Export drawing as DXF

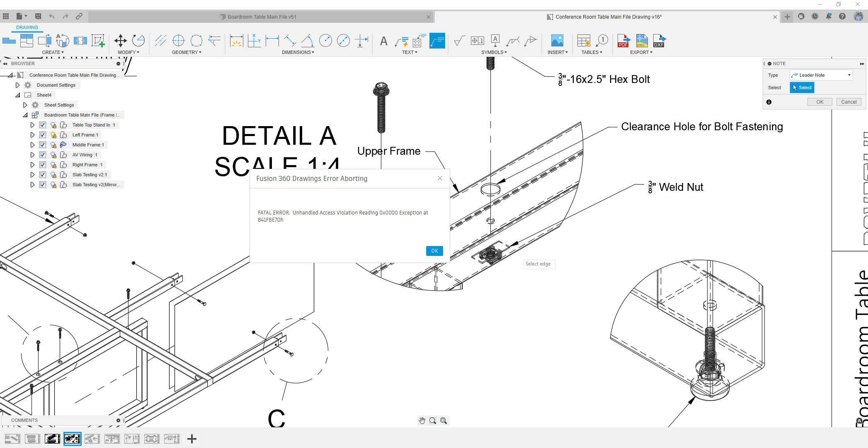pos(659,41)
